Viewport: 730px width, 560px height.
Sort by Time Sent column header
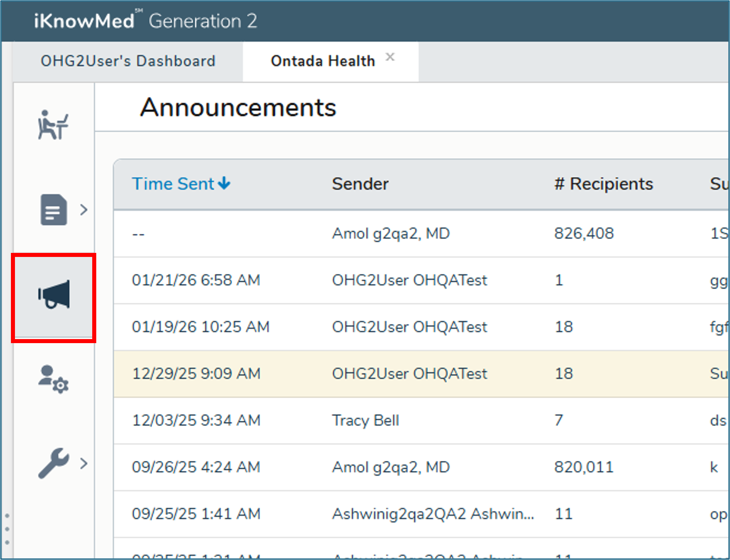pos(173,184)
